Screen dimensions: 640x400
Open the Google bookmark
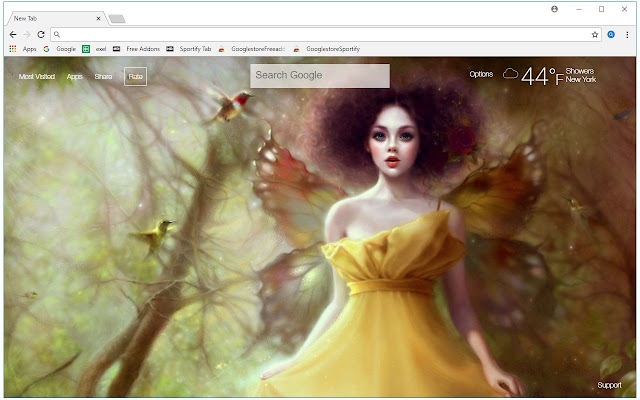(x=60, y=49)
